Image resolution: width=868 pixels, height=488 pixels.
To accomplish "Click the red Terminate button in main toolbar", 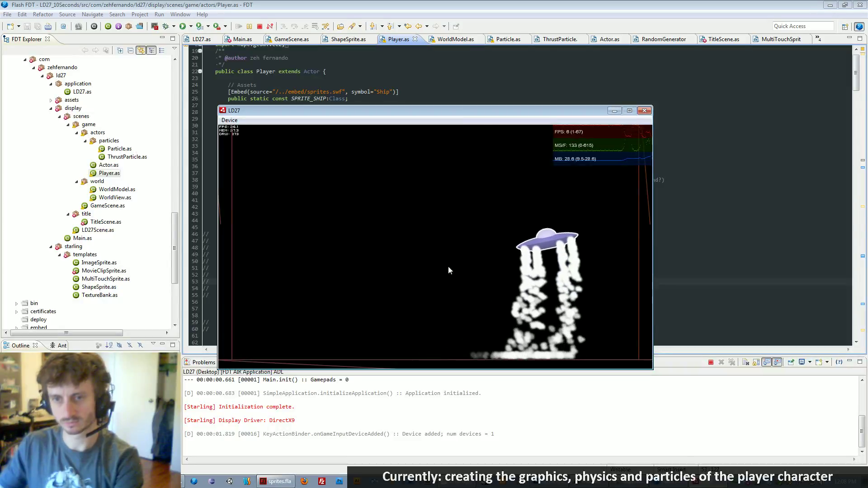I will 259,26.
